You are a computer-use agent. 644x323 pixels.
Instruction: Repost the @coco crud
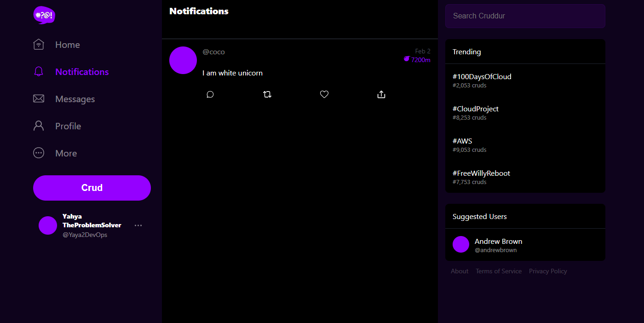[x=267, y=94]
